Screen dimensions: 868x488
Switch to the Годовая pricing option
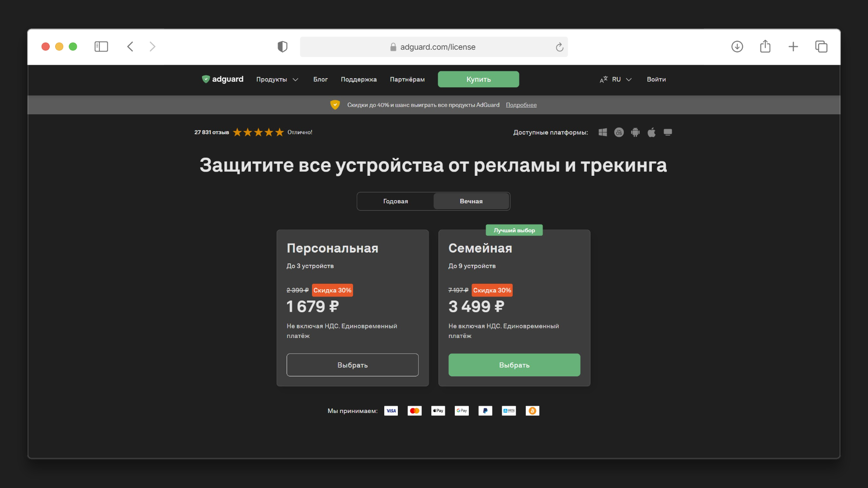pyautogui.click(x=395, y=201)
